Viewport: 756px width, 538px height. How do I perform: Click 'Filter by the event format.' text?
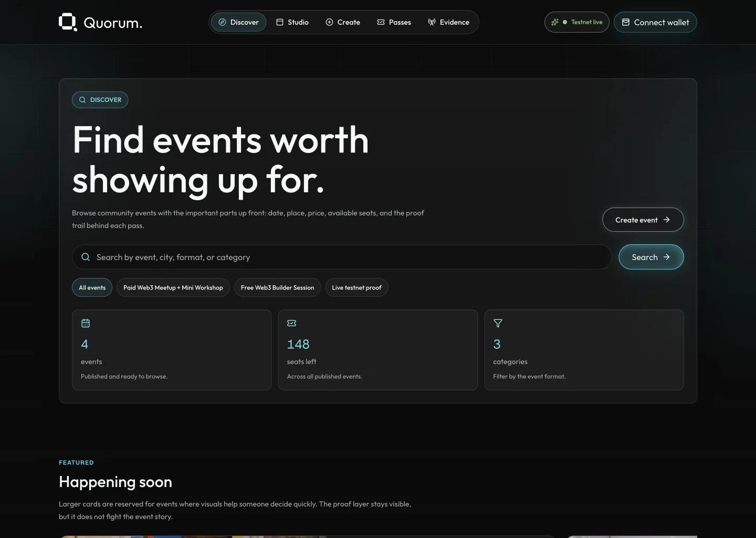529,376
